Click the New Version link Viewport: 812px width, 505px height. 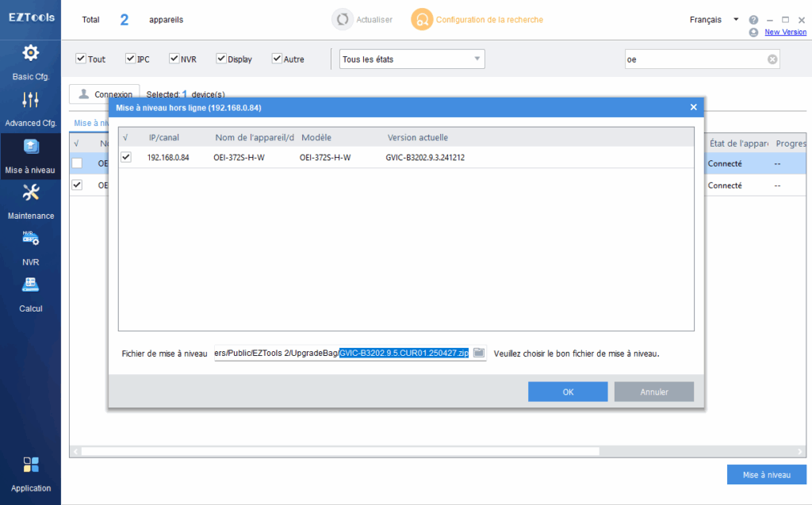coord(785,33)
